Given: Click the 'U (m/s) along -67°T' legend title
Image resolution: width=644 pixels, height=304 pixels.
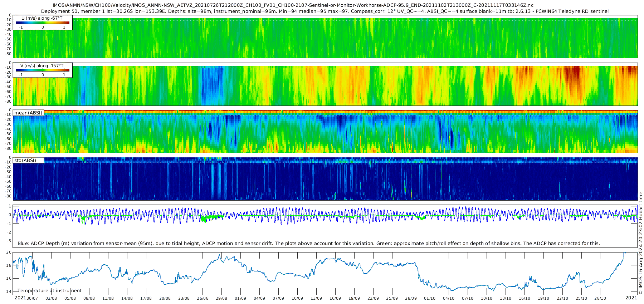Looking at the screenshot, I should [x=42, y=18].
